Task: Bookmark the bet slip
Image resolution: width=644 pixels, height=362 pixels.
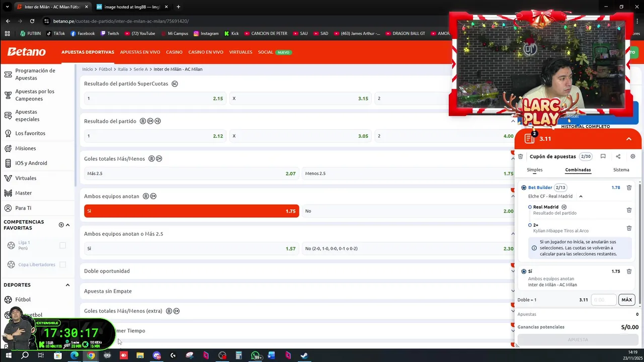Action: click(x=603, y=156)
